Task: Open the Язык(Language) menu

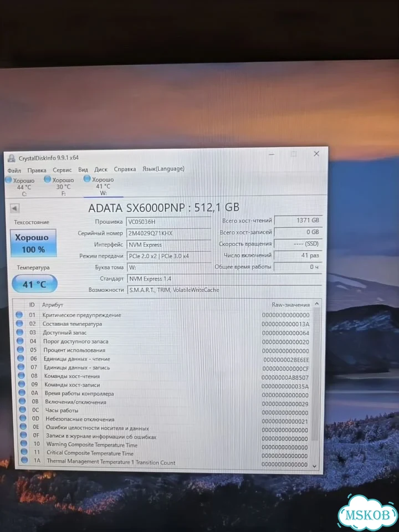Action: pyautogui.click(x=163, y=168)
